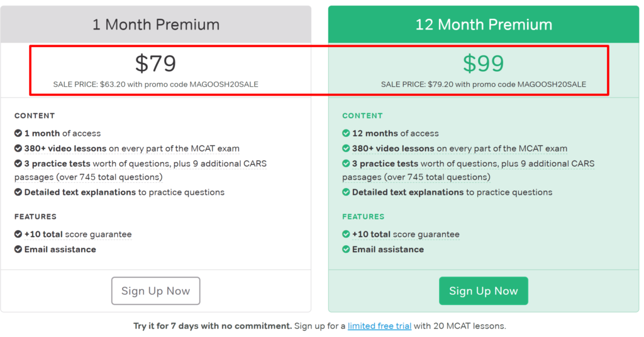Click "380+ video lessons" text in 12 Month plan
This screenshot has height=337, width=644.
(x=393, y=148)
